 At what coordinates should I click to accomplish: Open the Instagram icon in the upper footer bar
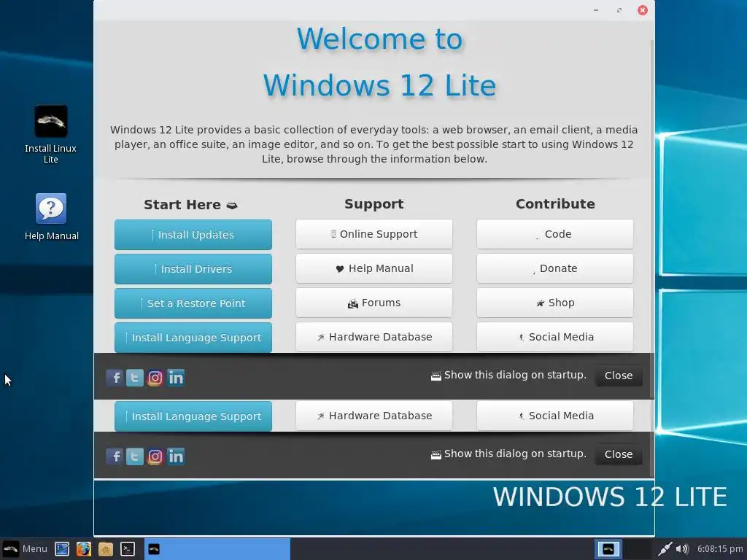[x=155, y=378]
